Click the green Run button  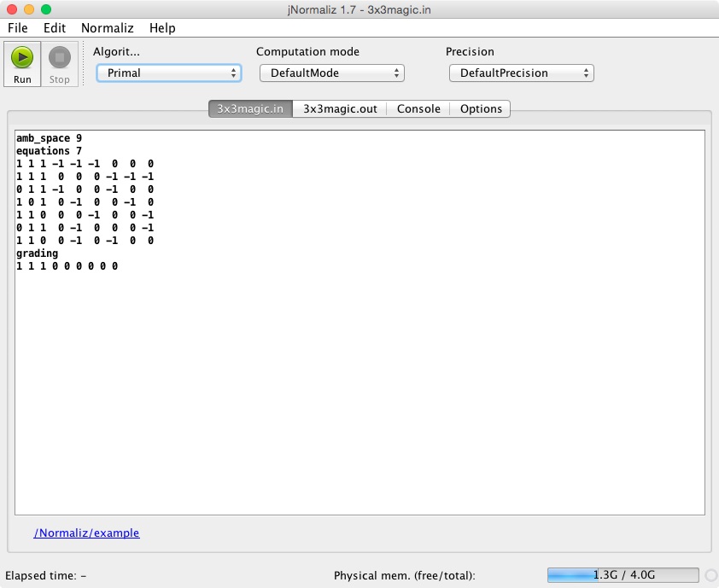[x=22, y=63]
